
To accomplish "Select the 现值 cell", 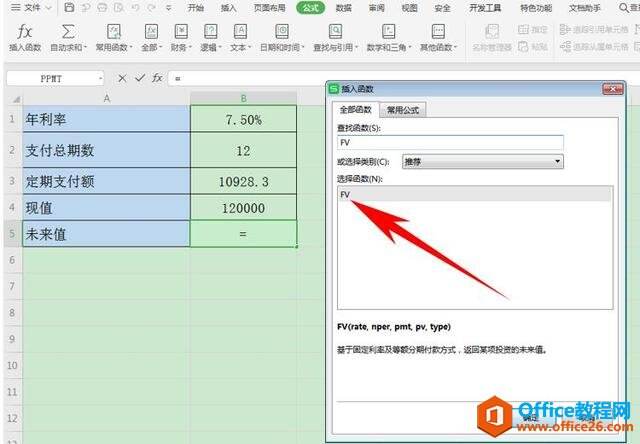I will (106, 207).
